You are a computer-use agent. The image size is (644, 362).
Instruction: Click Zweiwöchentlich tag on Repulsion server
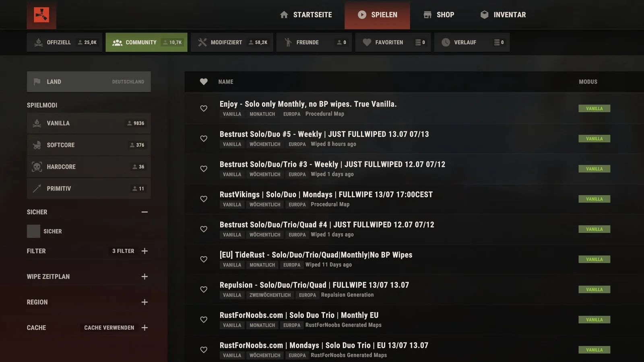coord(270,295)
